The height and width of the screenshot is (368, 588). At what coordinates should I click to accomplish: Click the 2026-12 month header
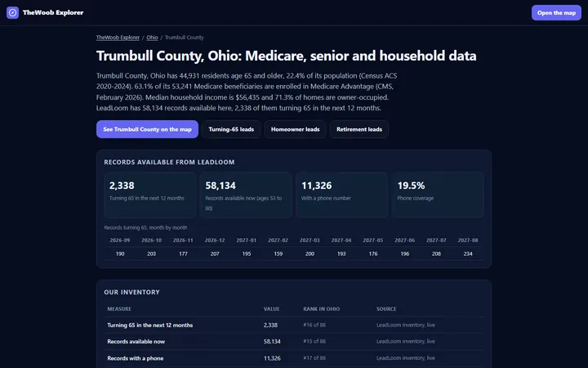215,240
